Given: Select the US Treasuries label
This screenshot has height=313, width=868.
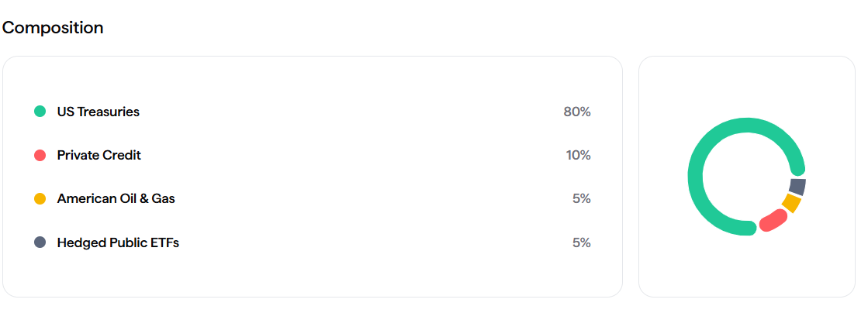Looking at the screenshot, I should [99, 112].
